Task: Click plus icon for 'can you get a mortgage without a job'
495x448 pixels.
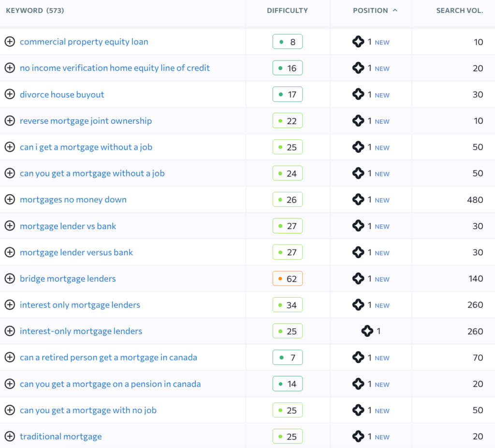Action: point(10,173)
